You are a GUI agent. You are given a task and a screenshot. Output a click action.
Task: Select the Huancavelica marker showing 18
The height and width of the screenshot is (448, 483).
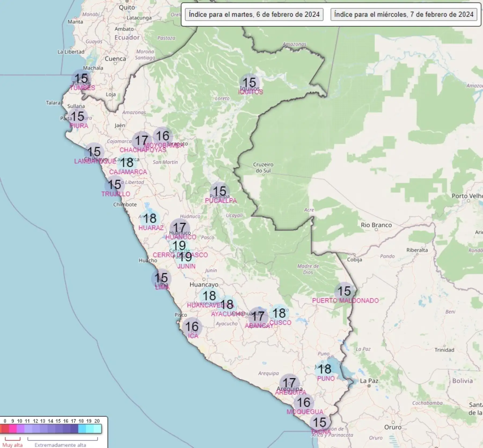coord(209,296)
